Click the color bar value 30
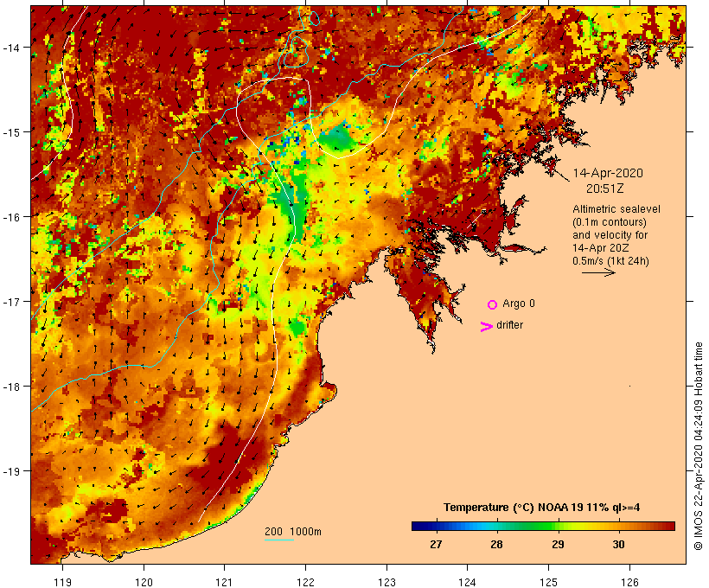This screenshot has width=709, height=588. tap(618, 544)
